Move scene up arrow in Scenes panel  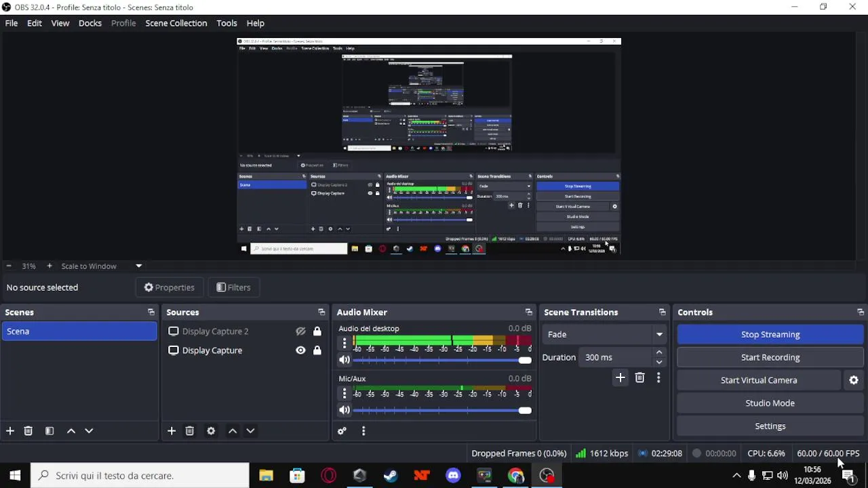tap(71, 431)
